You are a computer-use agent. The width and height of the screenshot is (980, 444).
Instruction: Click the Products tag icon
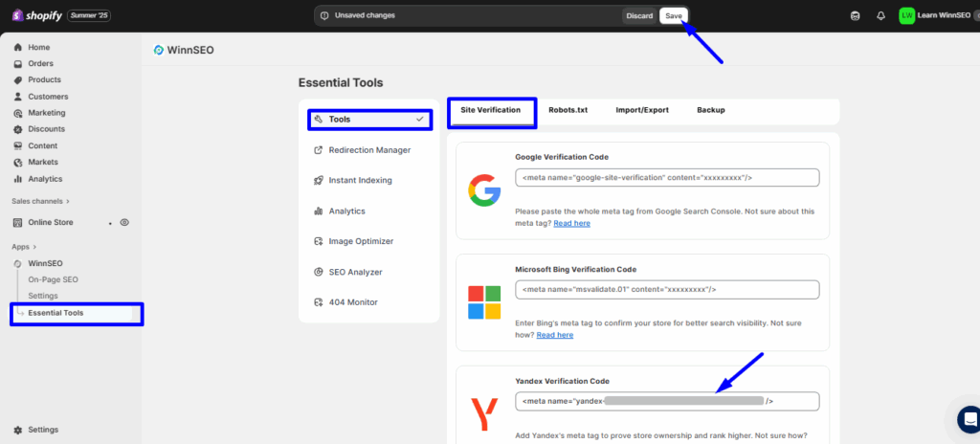(17, 80)
